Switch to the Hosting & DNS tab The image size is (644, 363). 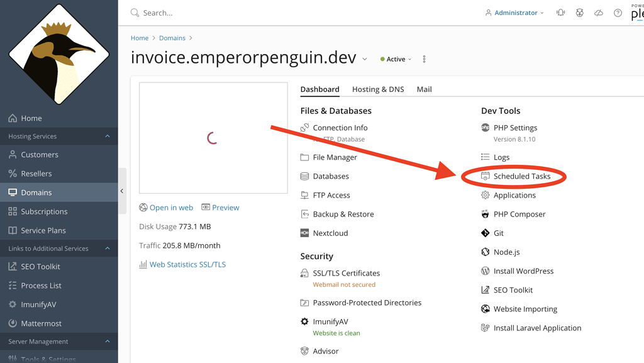pos(378,89)
